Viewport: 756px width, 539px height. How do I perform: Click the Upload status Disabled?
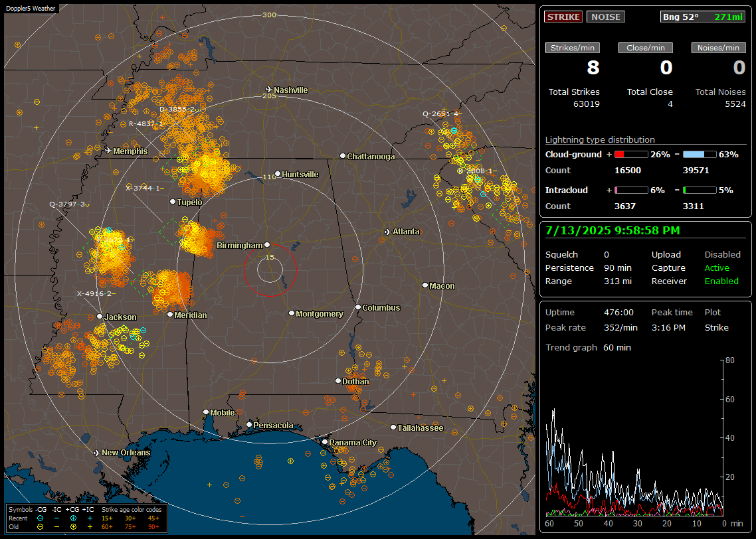722,255
